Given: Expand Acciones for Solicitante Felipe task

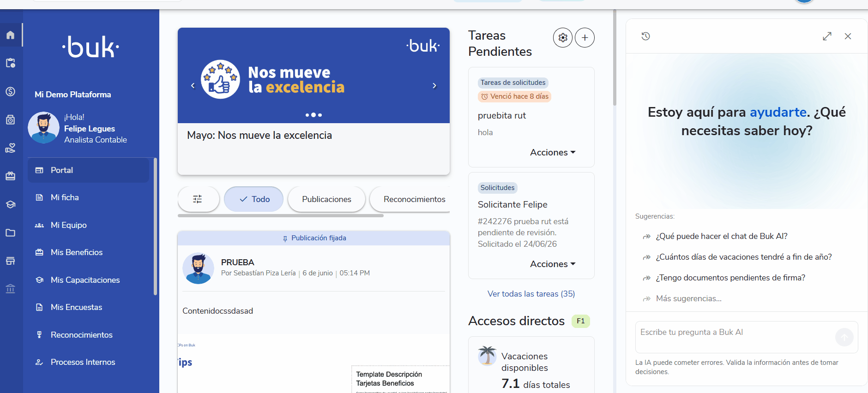Looking at the screenshot, I should (553, 264).
